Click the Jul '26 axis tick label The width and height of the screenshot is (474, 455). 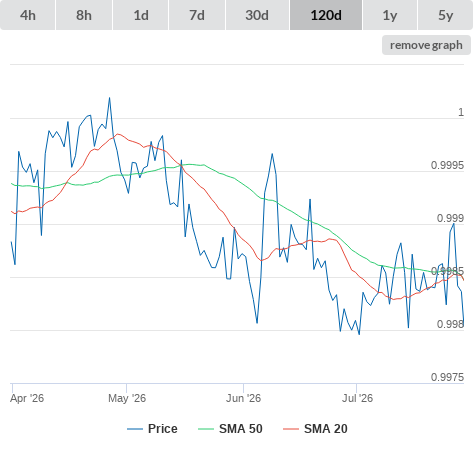357,398
